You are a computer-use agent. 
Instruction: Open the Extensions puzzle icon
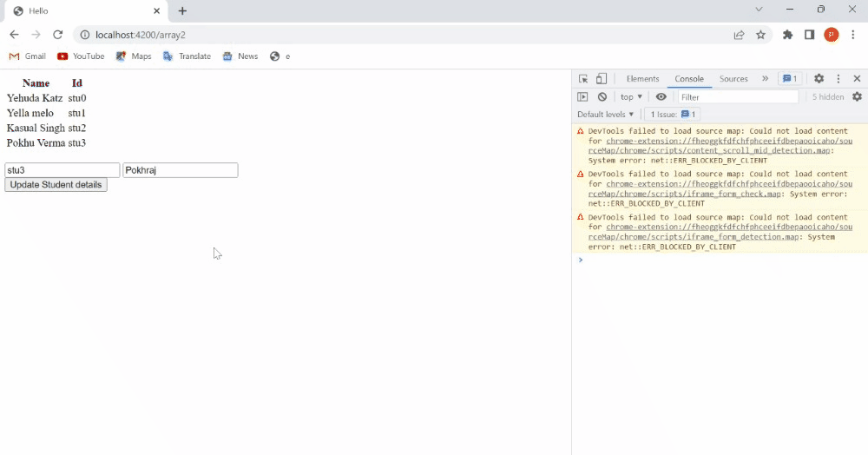click(x=788, y=35)
